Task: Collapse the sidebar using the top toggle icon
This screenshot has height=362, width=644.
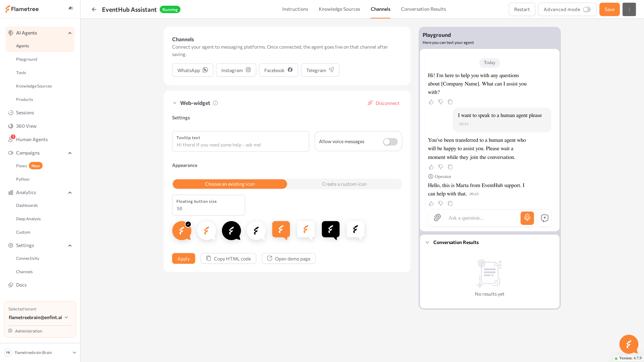Action: 71,8
